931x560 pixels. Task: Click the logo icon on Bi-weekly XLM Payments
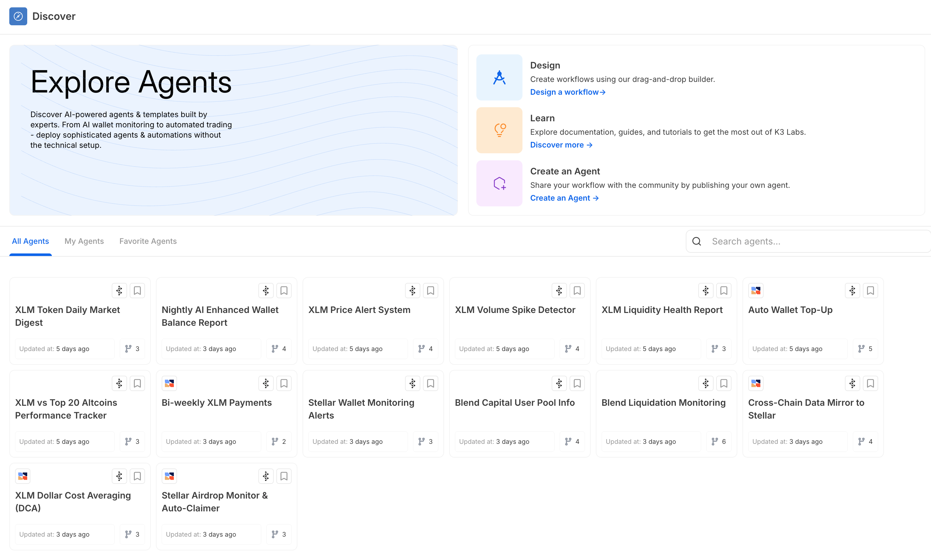tap(169, 383)
